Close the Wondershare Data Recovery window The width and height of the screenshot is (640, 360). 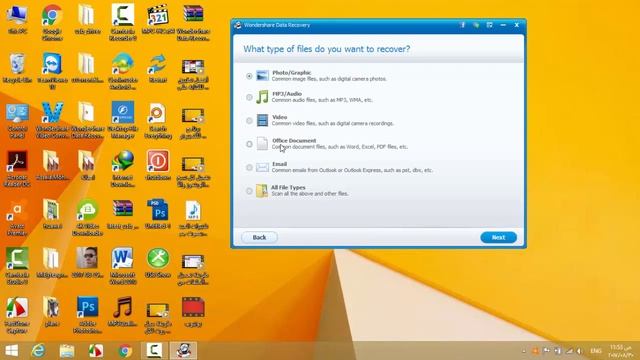pyautogui.click(x=516, y=25)
